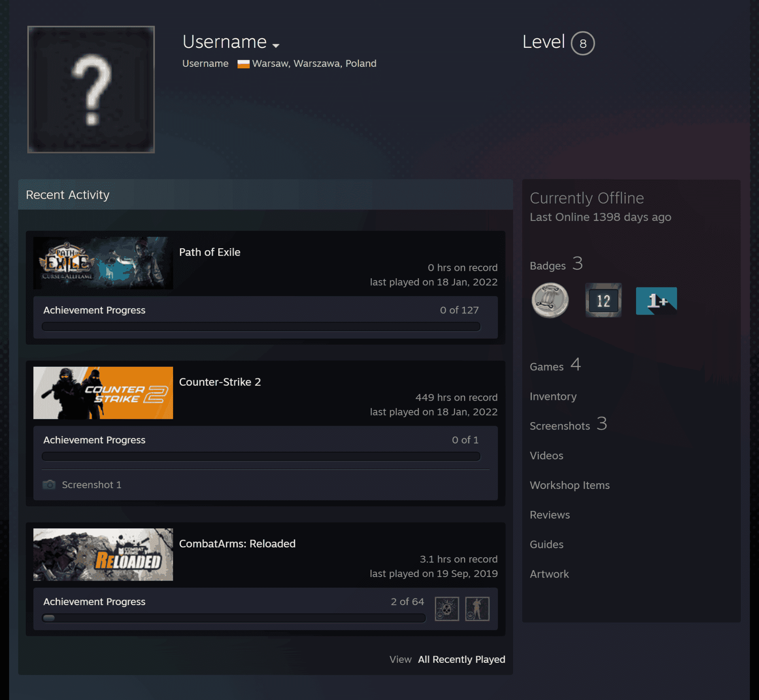Open the Games 4 link
Screen dimensions: 759x700
click(555, 365)
